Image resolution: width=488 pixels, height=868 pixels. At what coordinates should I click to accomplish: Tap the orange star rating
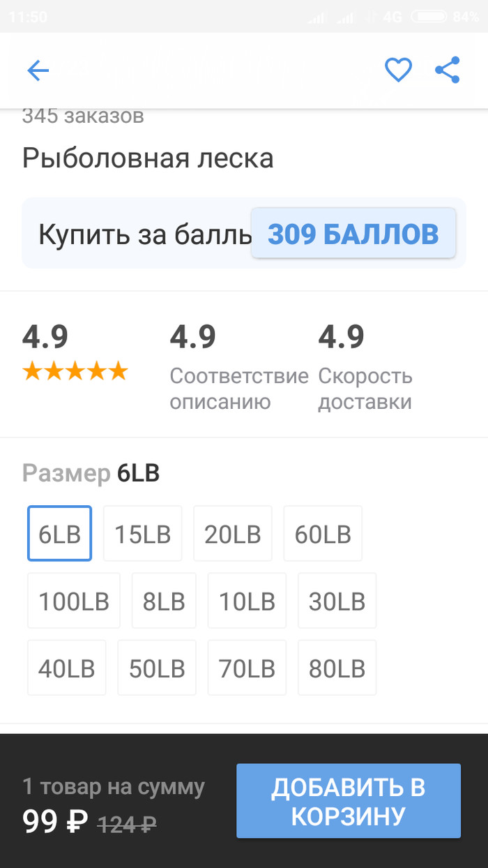point(75,371)
